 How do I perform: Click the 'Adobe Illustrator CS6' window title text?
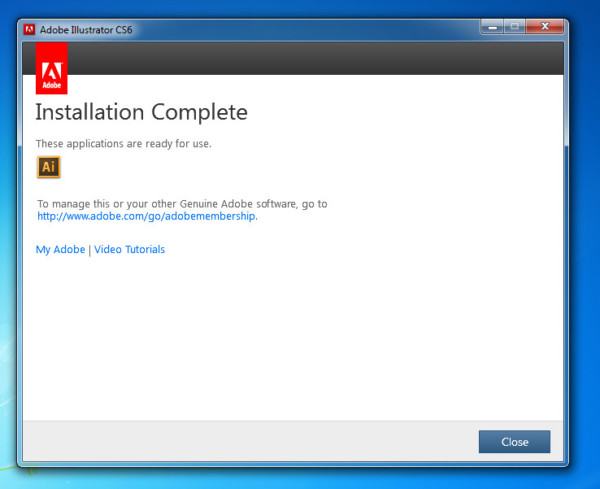(85, 30)
